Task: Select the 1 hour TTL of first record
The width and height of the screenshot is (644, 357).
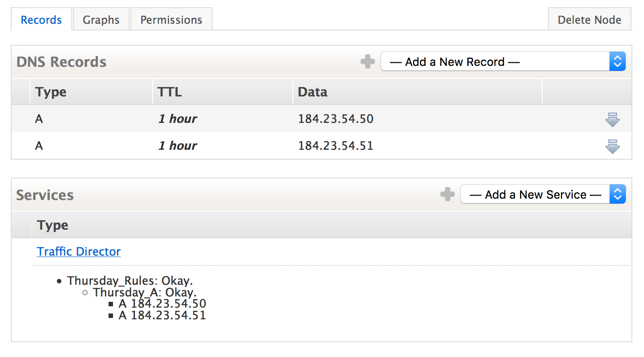Action: point(178,119)
